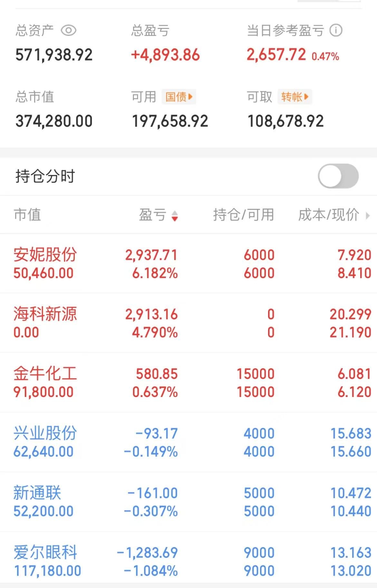Tap the 爱尔眼科 stock name
Screen dimensions: 377x588
tap(45, 553)
